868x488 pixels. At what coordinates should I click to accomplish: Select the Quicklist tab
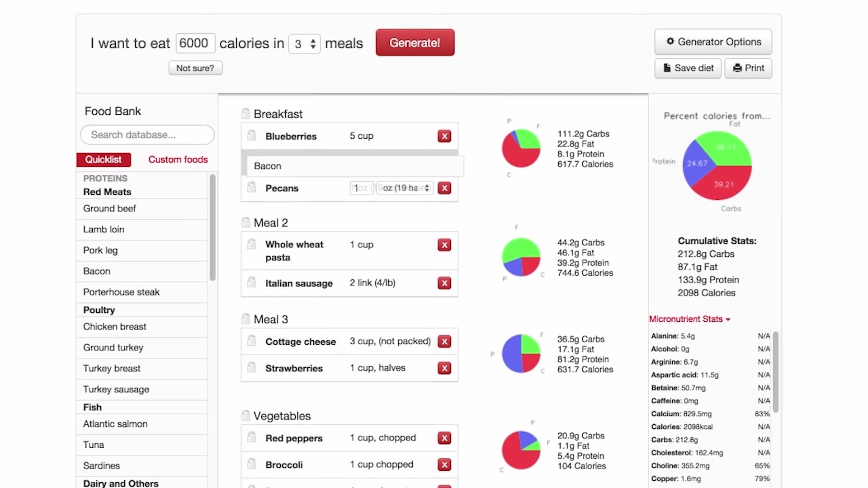tap(104, 160)
